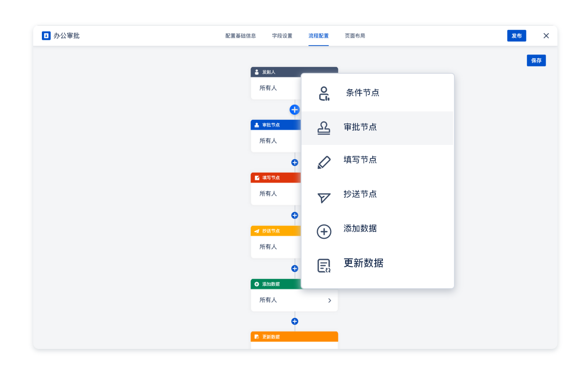Select the 发起人 node header
The width and height of the screenshot is (588, 377).
(x=276, y=72)
